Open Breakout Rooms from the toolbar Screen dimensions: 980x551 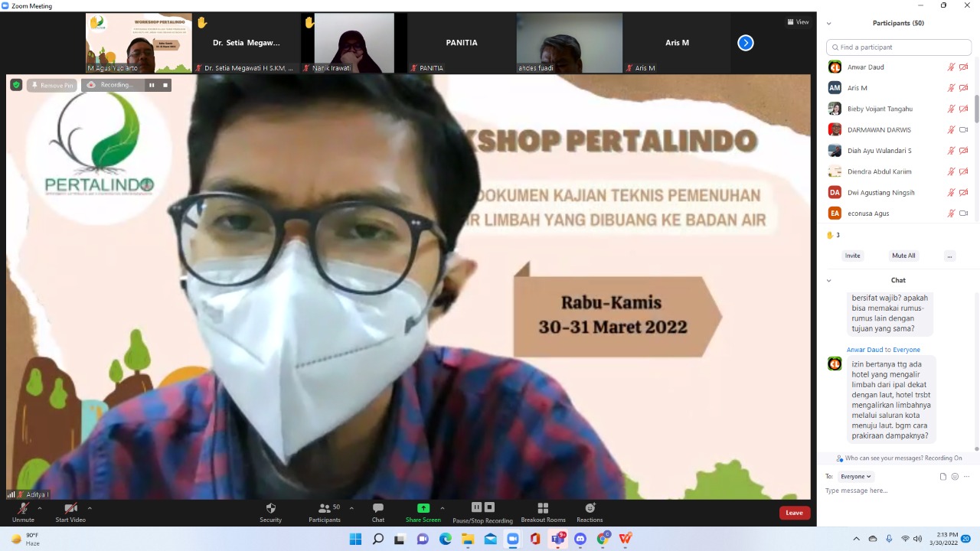[543, 512]
